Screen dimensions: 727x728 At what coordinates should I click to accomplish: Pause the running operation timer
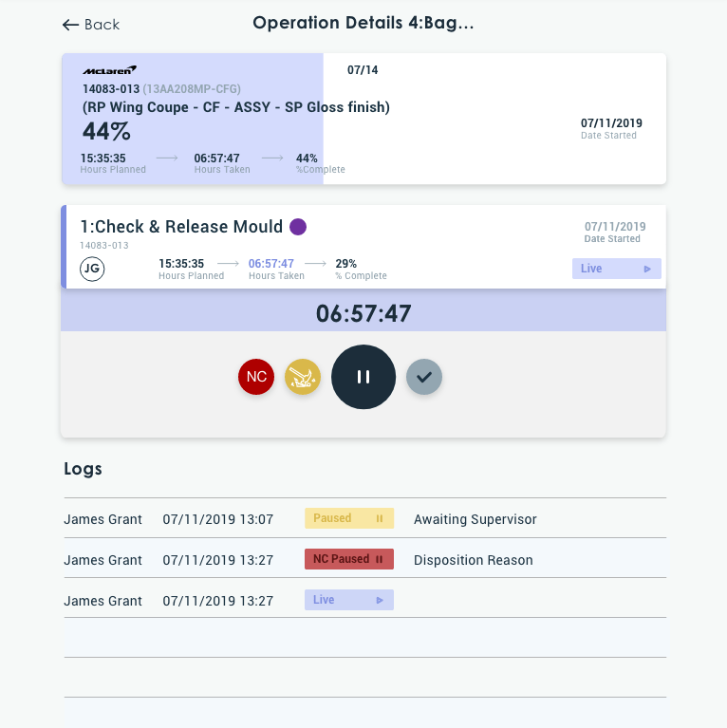[363, 377]
